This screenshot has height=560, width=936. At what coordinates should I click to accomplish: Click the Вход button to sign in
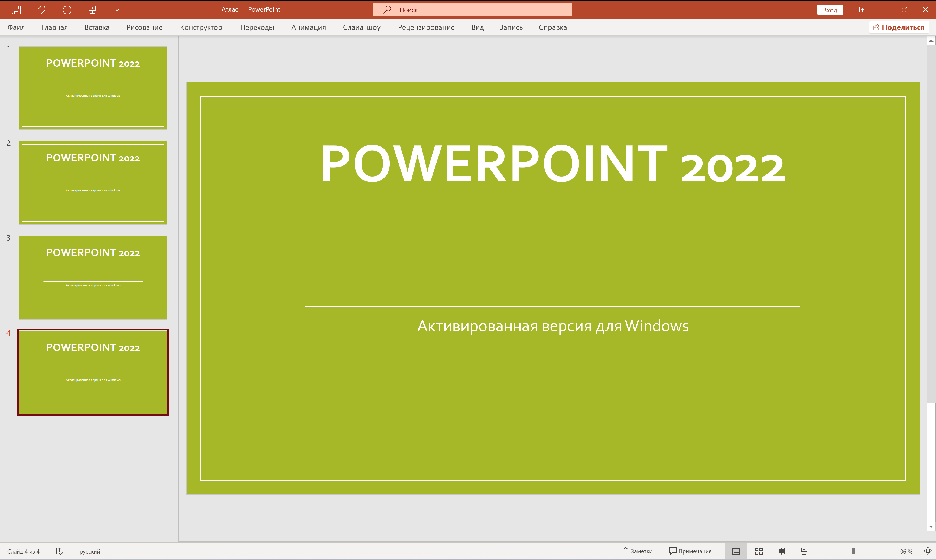pyautogui.click(x=829, y=9)
